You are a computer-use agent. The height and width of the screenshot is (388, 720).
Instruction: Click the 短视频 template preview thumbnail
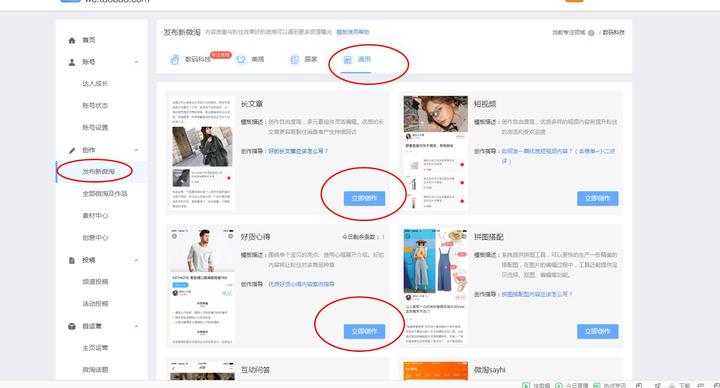(436, 153)
